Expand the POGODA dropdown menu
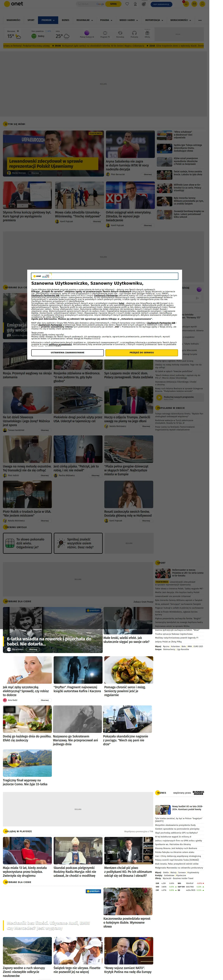This screenshot has width=223, height=980. (106, 20)
